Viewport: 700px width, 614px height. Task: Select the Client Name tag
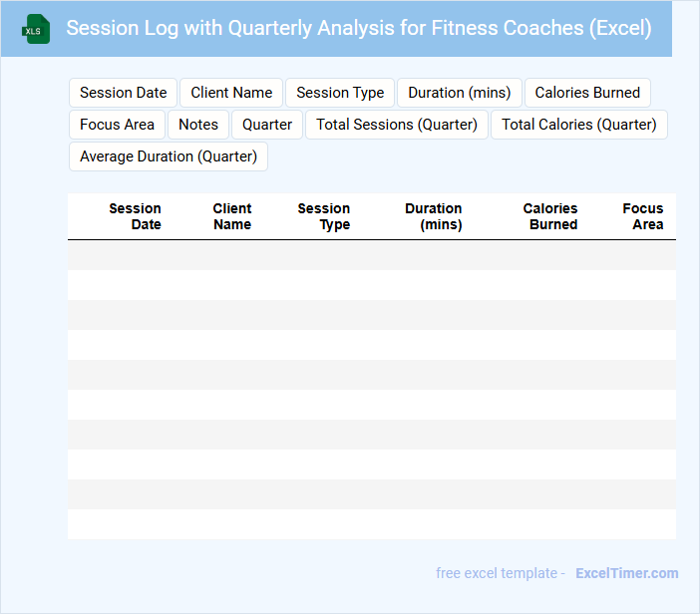pyautogui.click(x=231, y=93)
